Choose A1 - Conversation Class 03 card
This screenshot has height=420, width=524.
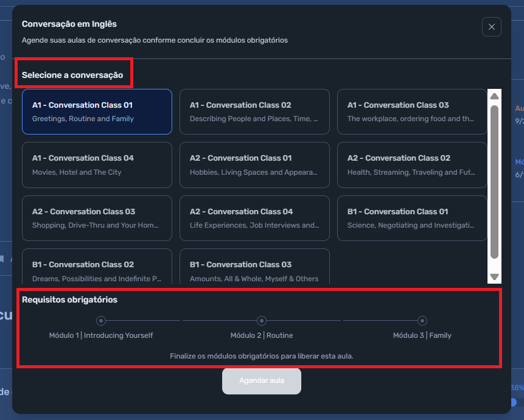click(412, 111)
